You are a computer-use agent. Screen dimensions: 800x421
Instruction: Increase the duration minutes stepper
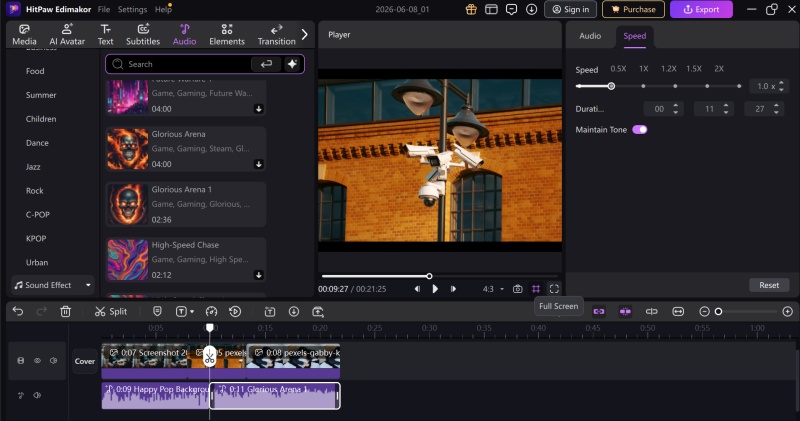coord(726,106)
